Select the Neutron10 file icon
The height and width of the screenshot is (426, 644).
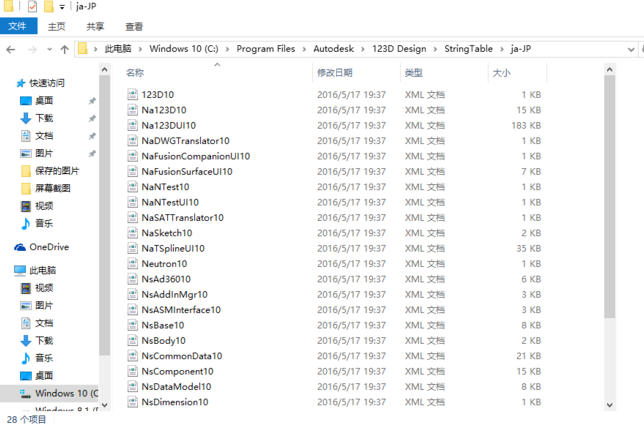click(x=132, y=264)
